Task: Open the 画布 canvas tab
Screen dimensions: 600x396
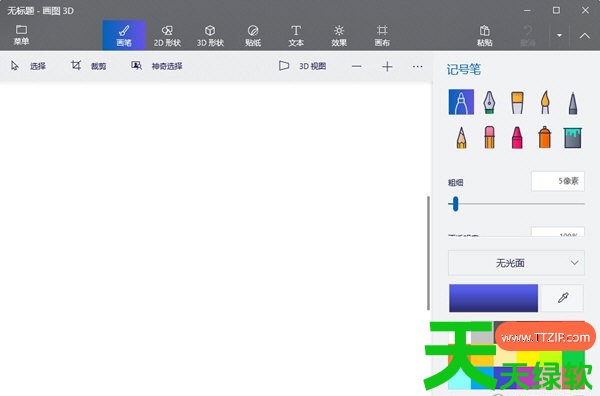Action: click(x=382, y=35)
